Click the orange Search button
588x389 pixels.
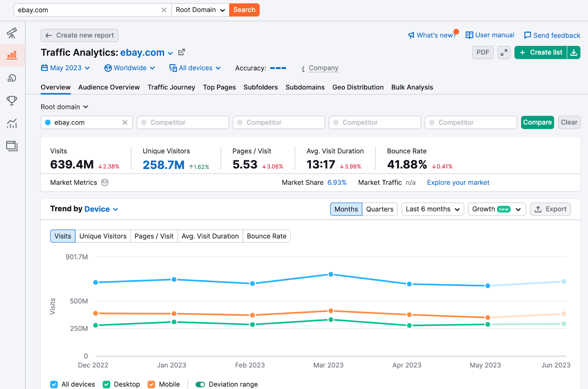pos(244,10)
